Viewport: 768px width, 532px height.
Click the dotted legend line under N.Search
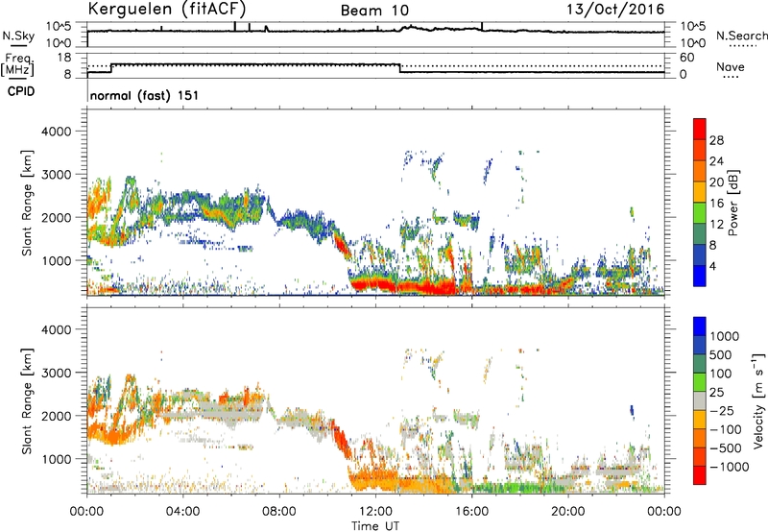click(742, 46)
